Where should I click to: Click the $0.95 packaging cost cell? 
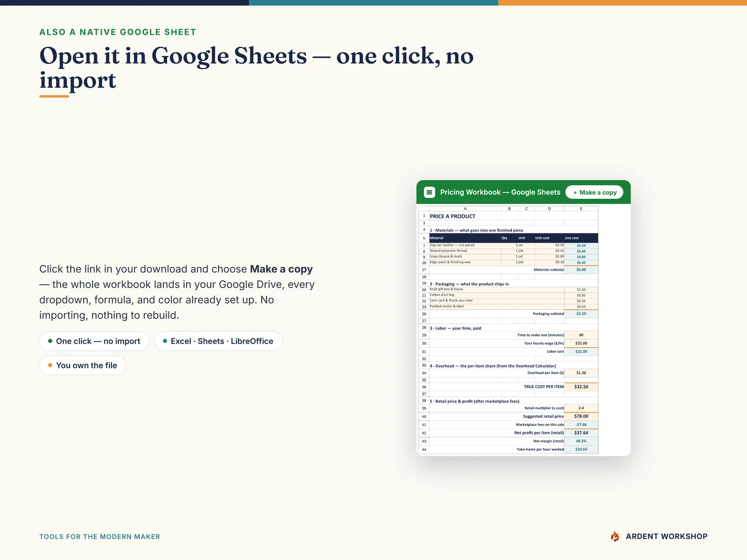[x=581, y=295]
